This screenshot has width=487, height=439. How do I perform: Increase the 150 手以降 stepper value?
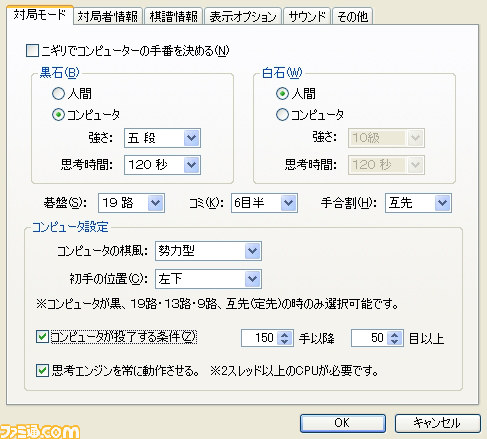[285, 334]
